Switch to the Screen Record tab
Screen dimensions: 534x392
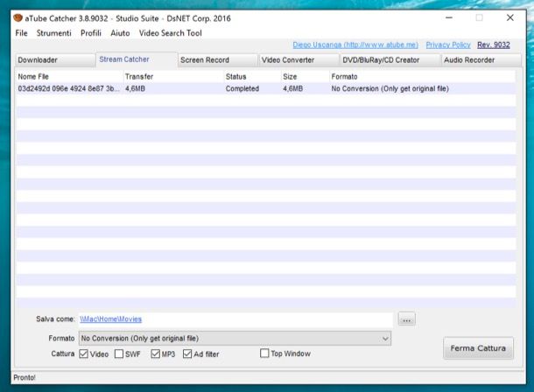point(204,60)
